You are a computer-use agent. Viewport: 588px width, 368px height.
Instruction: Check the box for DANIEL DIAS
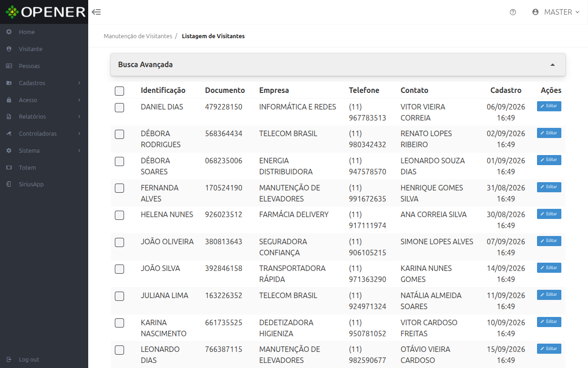[119, 108]
